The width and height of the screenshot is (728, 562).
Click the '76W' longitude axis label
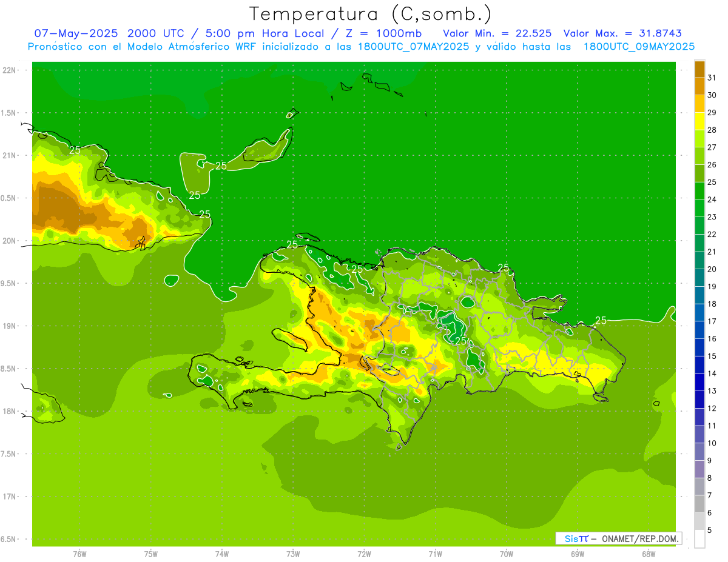[79, 554]
